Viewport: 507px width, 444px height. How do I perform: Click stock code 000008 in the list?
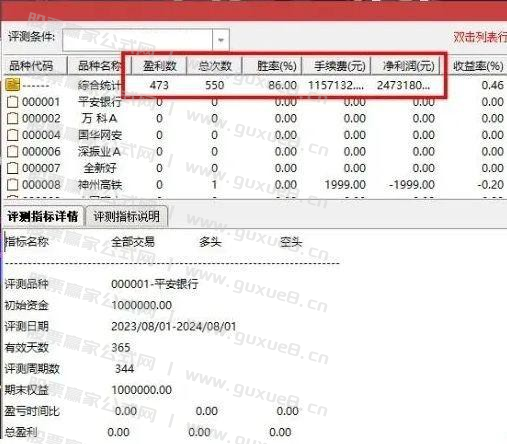point(41,184)
